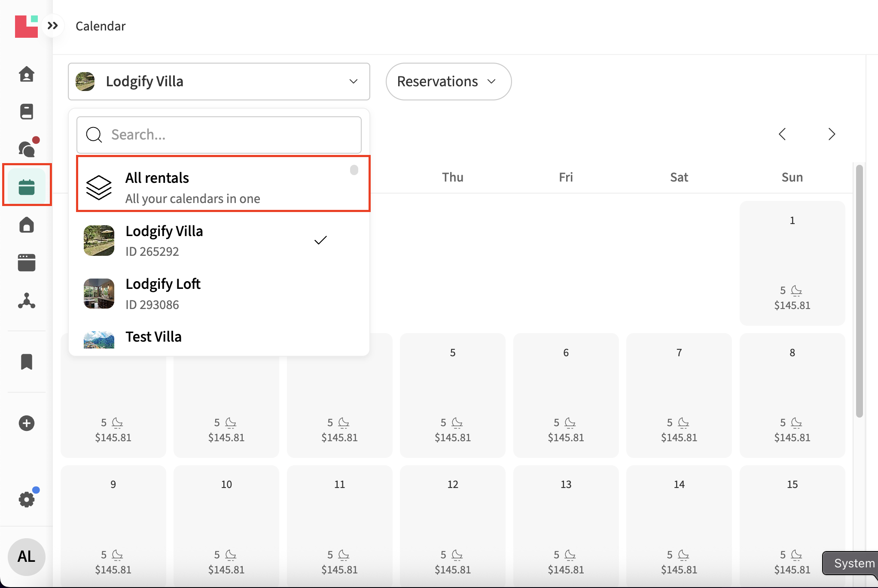The height and width of the screenshot is (588, 878).
Task: Click the bookmark sidebar icon
Action: (x=27, y=362)
